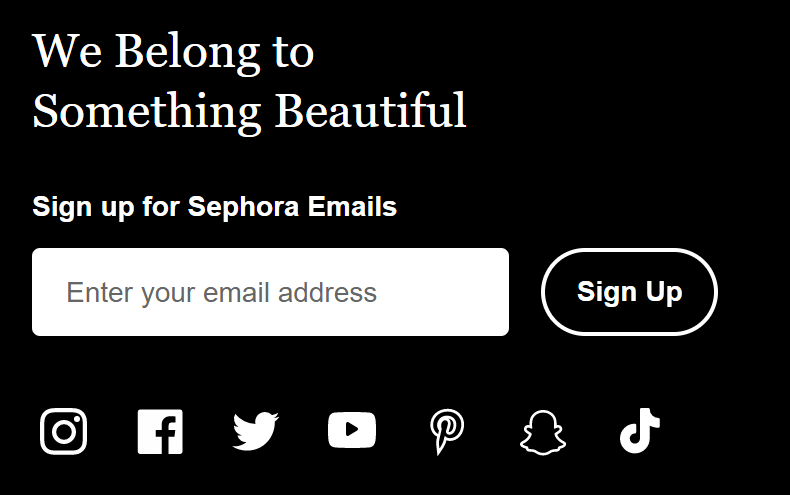The width and height of the screenshot is (790, 495).
Task: Open the Snapchat ghost icon
Action: click(543, 432)
